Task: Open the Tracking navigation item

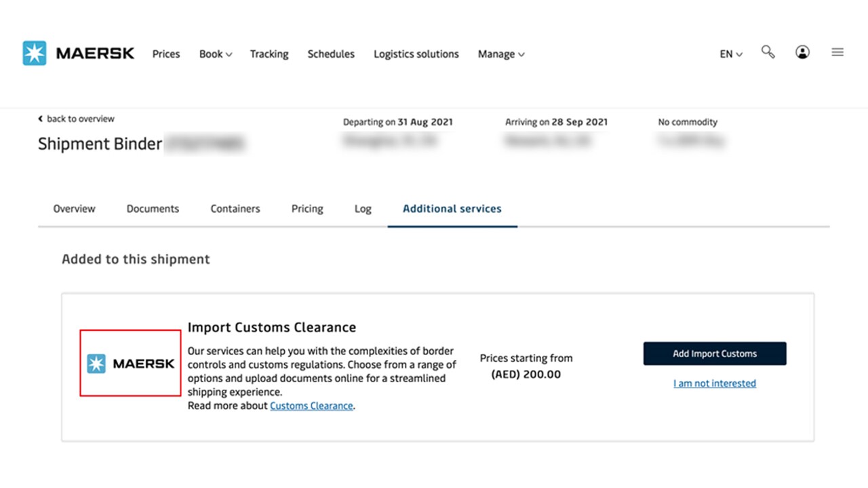Action: coord(269,54)
